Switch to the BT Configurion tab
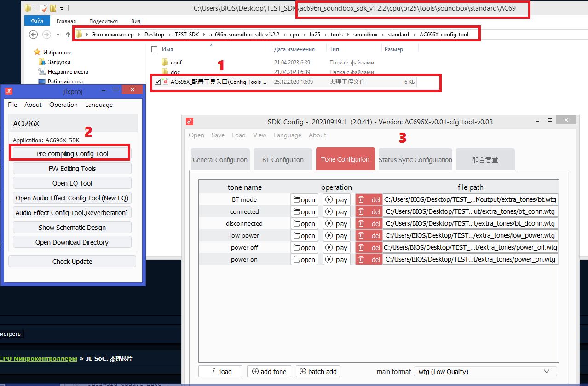 (x=282, y=160)
